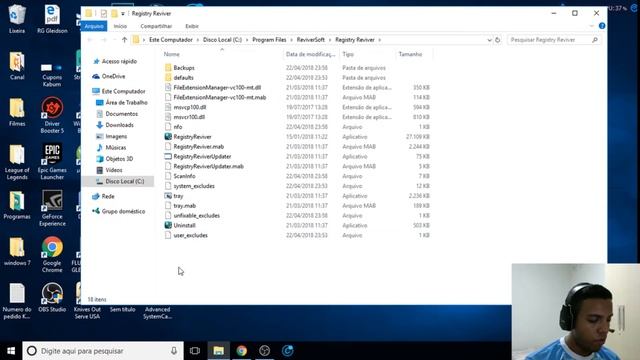Select the RegistryReviver application icon
Image resolution: width=640 pixels, height=360 pixels.
pyautogui.click(x=168, y=137)
